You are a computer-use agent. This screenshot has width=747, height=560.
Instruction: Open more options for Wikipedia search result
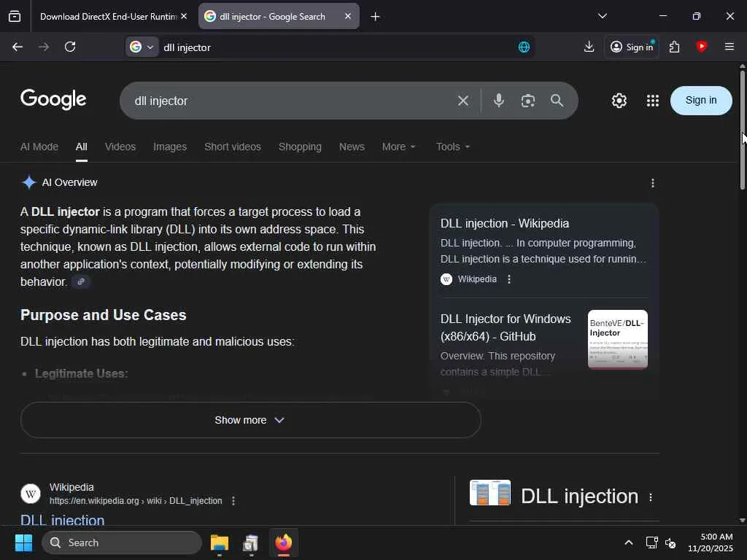click(233, 501)
